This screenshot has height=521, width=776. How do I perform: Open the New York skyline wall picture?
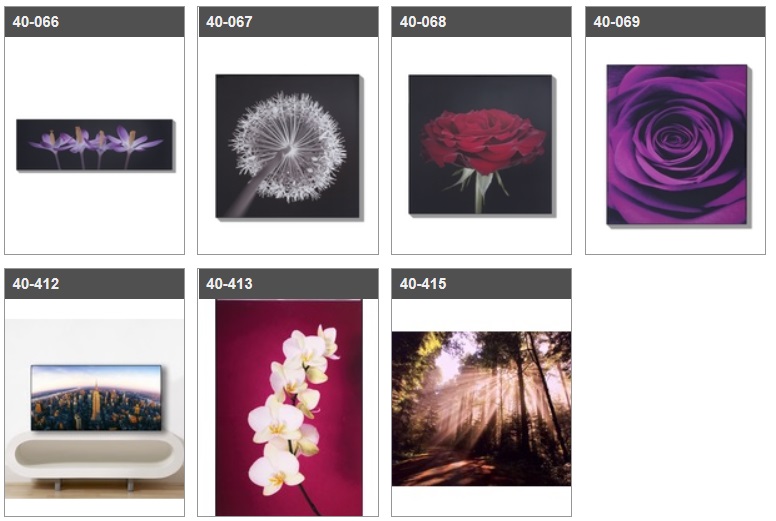coord(96,397)
